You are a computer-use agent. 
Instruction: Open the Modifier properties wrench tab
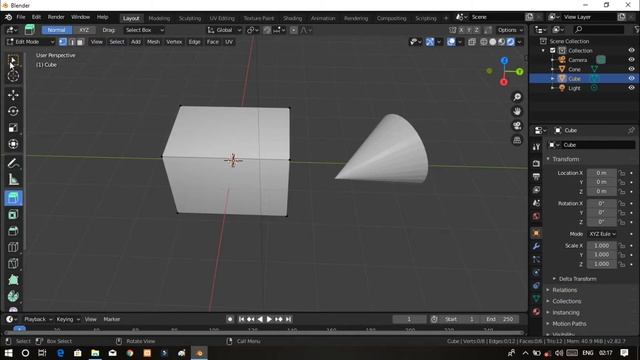pyautogui.click(x=536, y=246)
